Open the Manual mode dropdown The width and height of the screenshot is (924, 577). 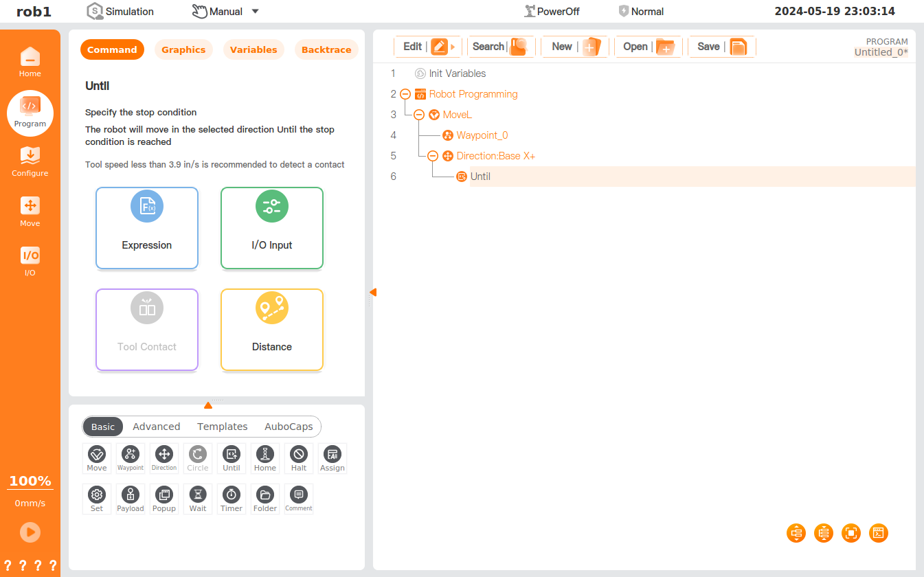click(255, 11)
